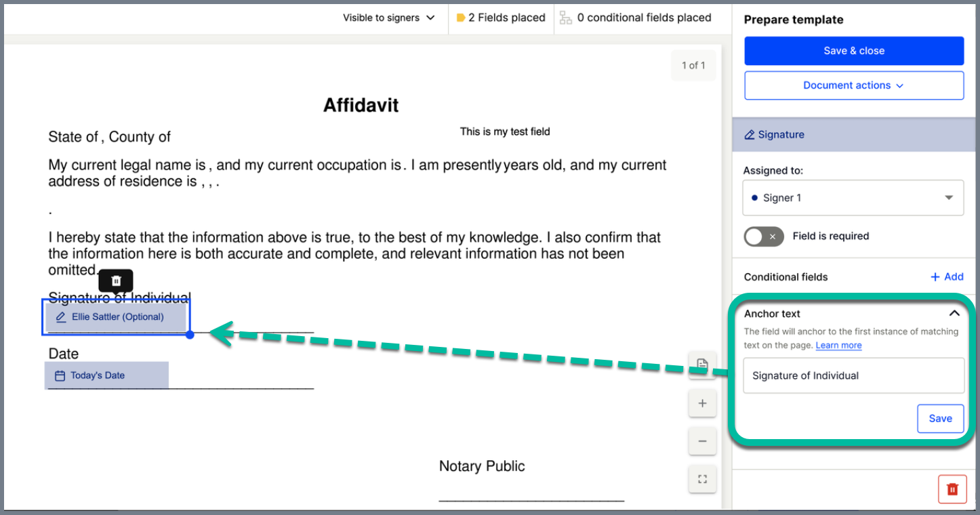Open the Visible to signers dropdown

[388, 18]
